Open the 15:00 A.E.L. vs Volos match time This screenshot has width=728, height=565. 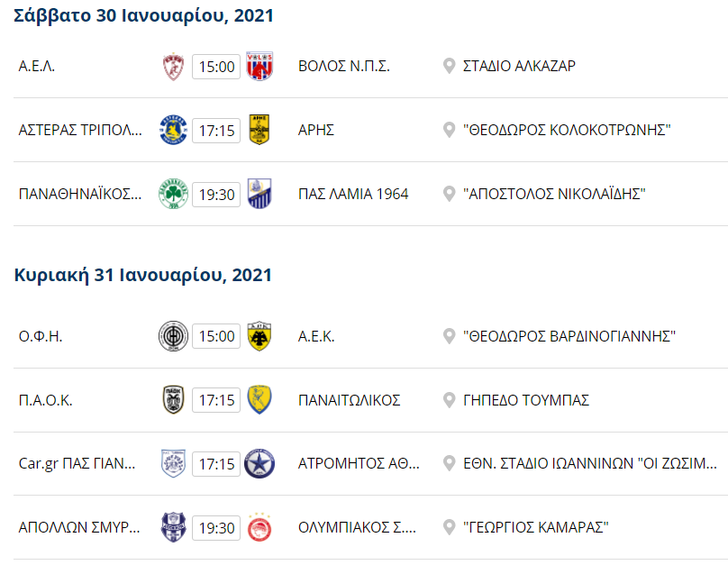pyautogui.click(x=216, y=67)
